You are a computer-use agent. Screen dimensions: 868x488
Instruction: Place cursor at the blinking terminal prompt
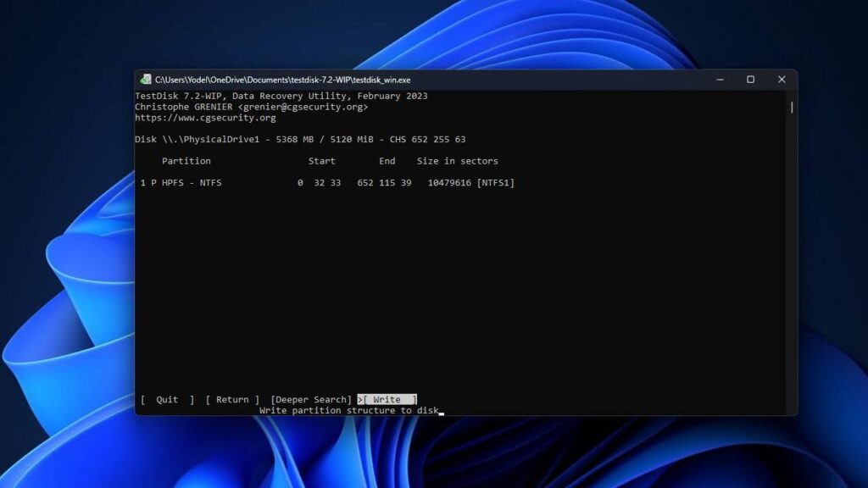440,411
